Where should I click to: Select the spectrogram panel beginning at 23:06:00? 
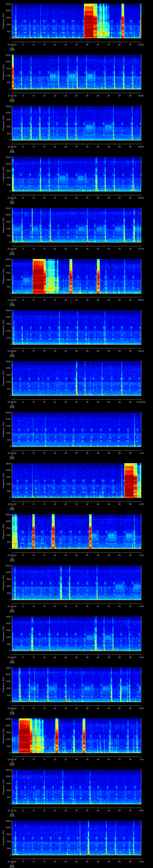(x=76, y=736)
